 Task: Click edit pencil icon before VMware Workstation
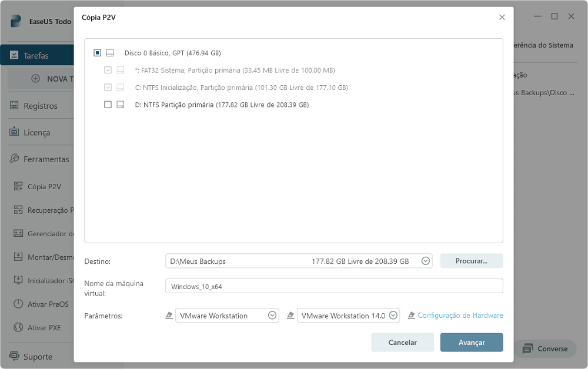click(169, 316)
